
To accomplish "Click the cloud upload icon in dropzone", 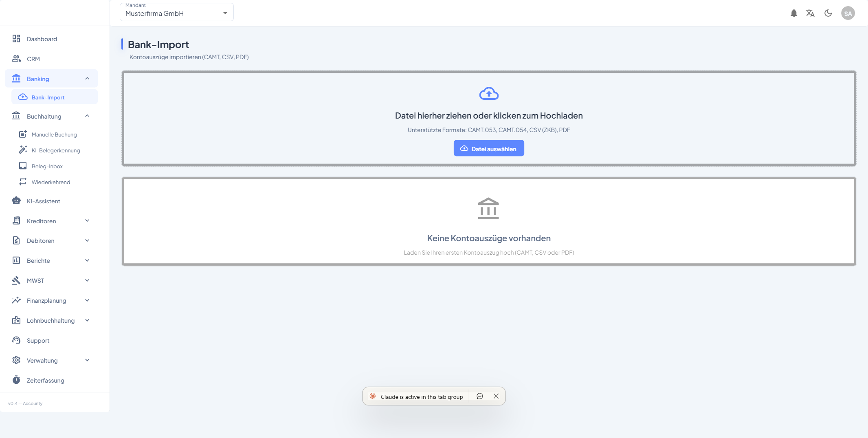I will point(489,94).
